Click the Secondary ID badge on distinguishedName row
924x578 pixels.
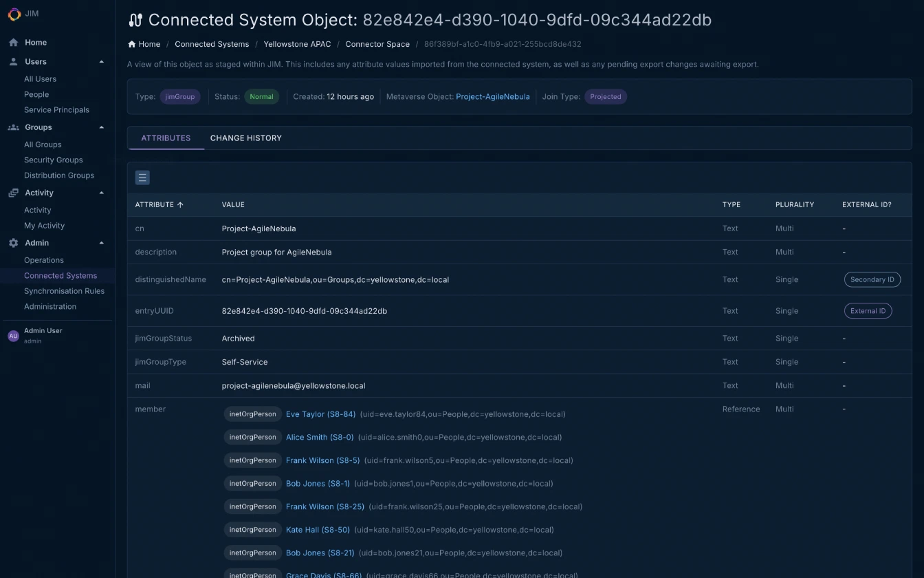pyautogui.click(x=872, y=279)
